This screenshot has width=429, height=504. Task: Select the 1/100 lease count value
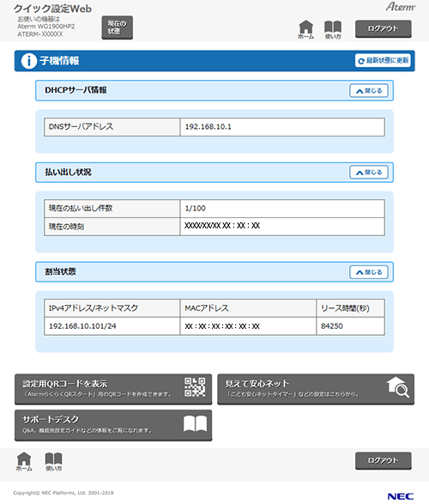(196, 209)
